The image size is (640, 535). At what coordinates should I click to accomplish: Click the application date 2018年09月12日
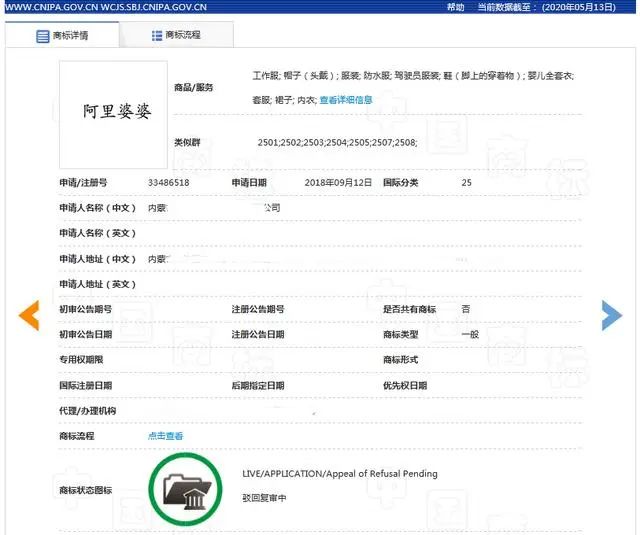point(338,183)
